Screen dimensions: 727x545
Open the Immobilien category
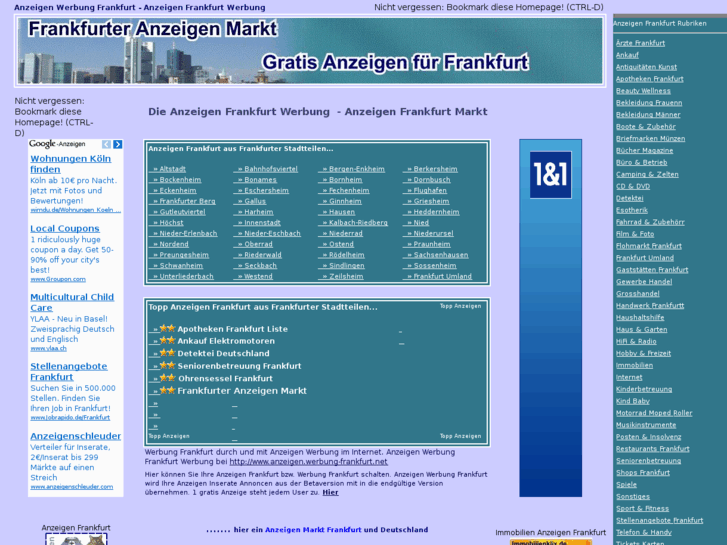(634, 365)
